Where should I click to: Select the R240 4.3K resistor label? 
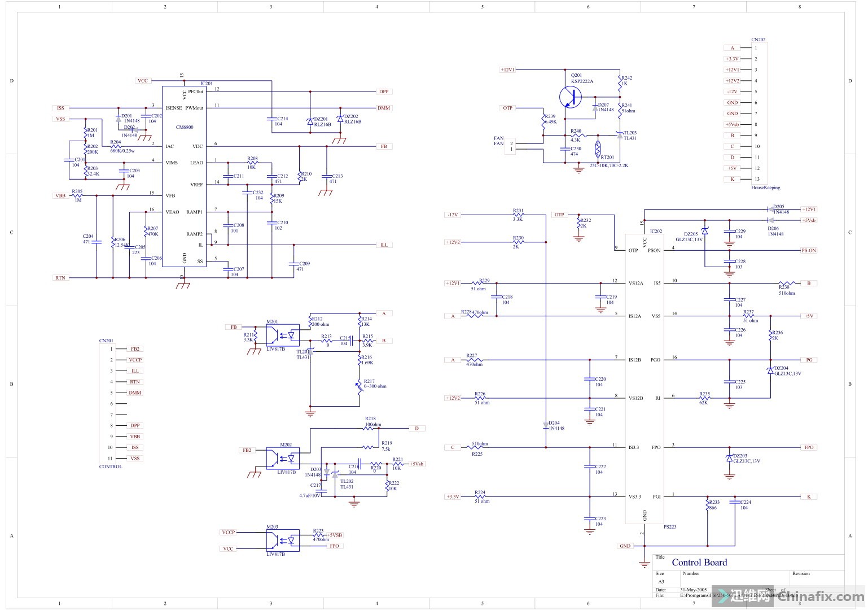tap(576, 136)
